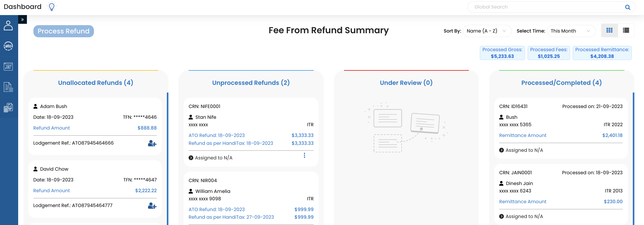
Task: Select the Processed/Completed (4) heading
Action: (x=561, y=83)
